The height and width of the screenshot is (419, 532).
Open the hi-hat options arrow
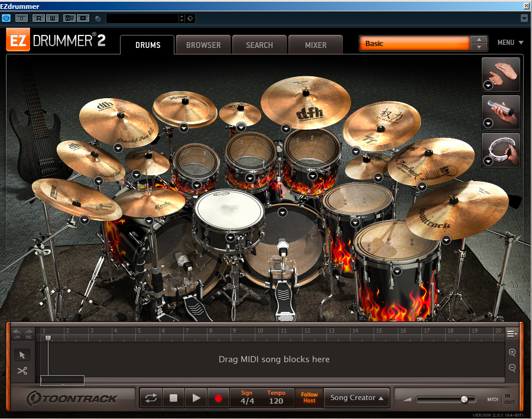[149, 221]
